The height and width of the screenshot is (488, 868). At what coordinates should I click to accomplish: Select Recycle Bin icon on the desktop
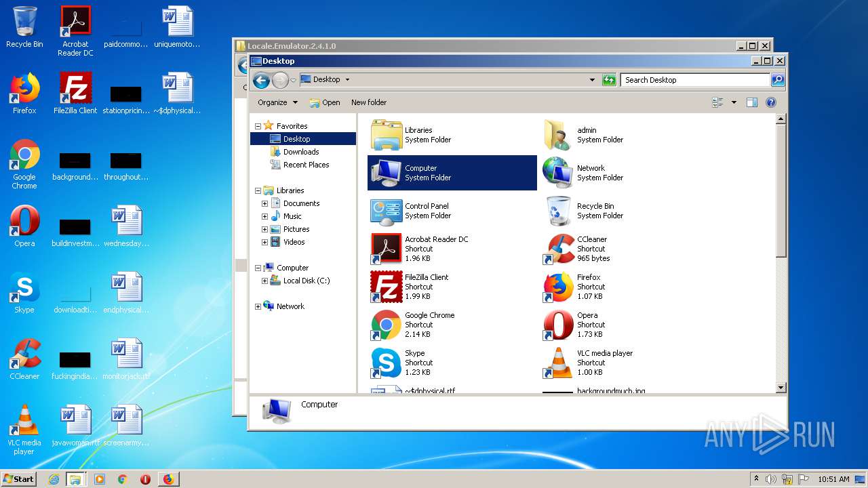(24, 27)
